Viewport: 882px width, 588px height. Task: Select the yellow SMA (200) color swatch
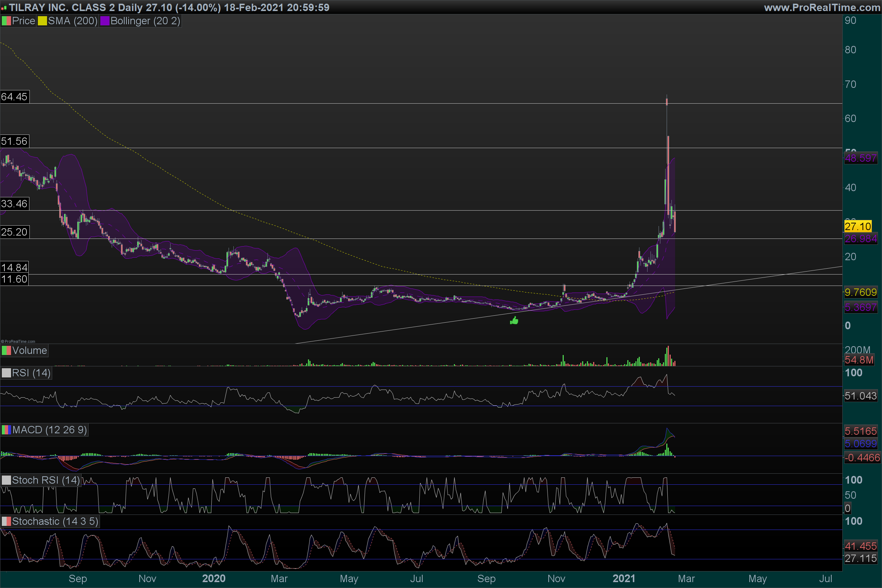pyautogui.click(x=42, y=21)
